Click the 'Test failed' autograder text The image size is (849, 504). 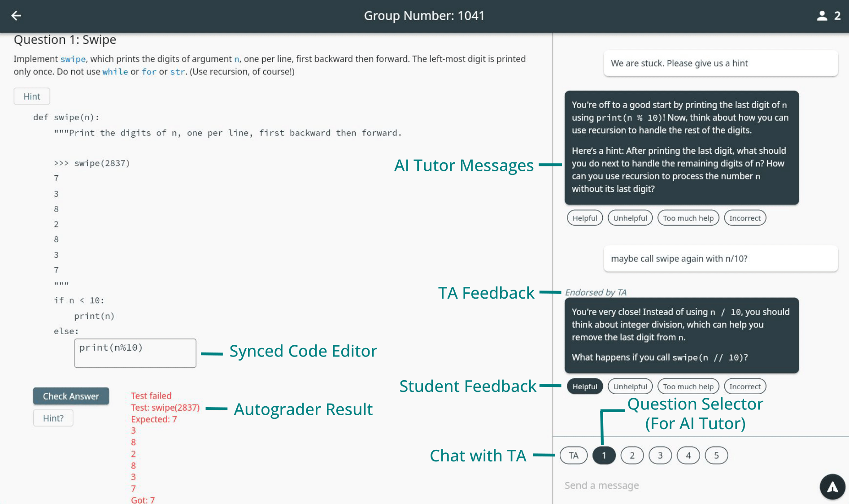coord(151,396)
